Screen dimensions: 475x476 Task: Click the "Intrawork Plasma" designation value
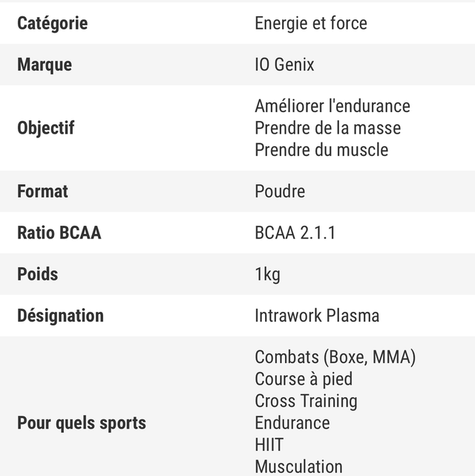317,316
